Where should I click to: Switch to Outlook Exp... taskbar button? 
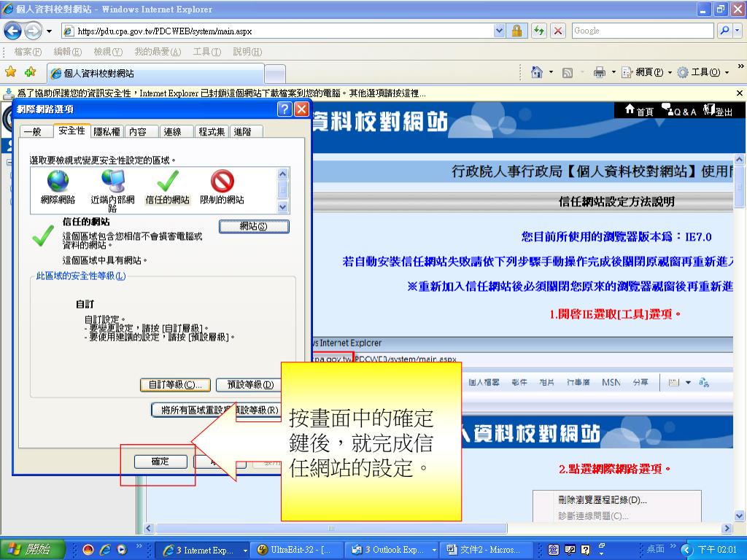tap(392, 550)
